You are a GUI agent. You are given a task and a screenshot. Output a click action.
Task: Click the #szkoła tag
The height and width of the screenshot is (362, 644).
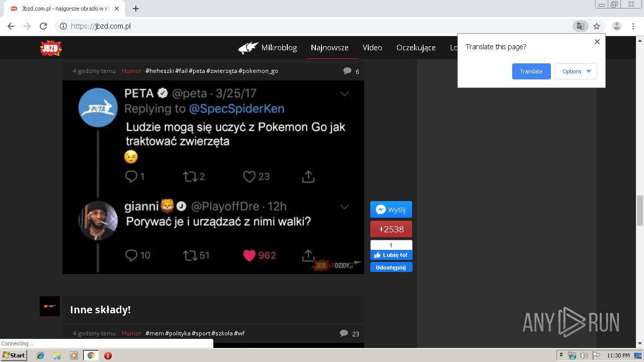(x=222, y=333)
